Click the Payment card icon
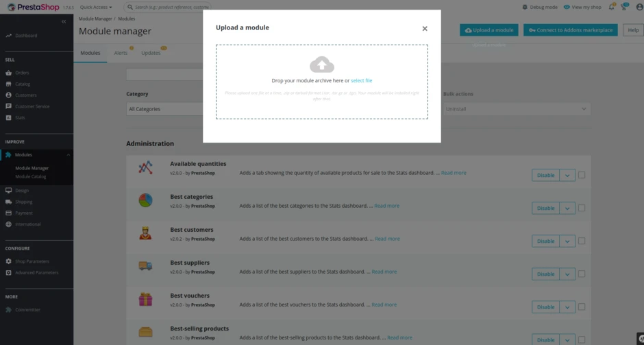 coord(8,213)
